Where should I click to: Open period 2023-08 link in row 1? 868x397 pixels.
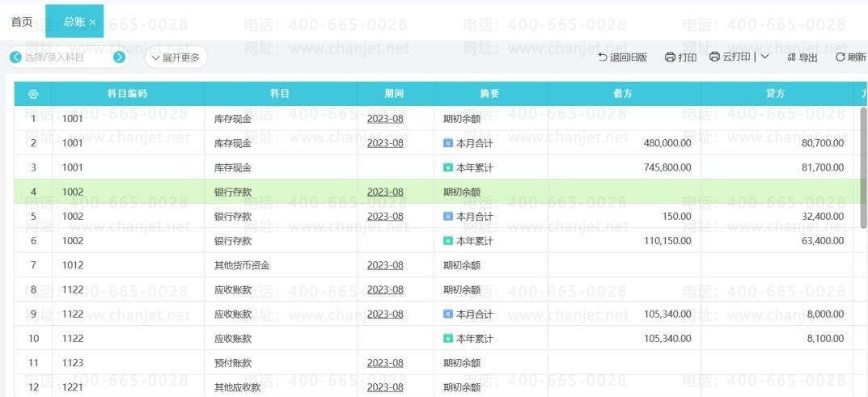(385, 118)
